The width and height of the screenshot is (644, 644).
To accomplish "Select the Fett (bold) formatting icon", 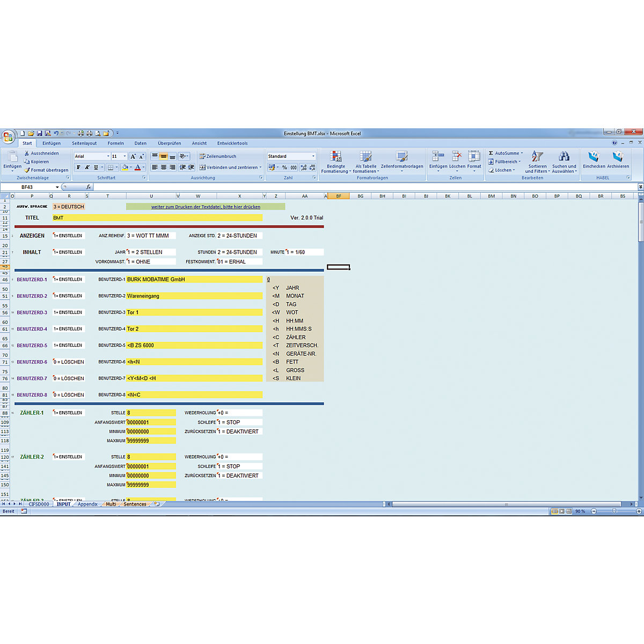I will click(78, 167).
